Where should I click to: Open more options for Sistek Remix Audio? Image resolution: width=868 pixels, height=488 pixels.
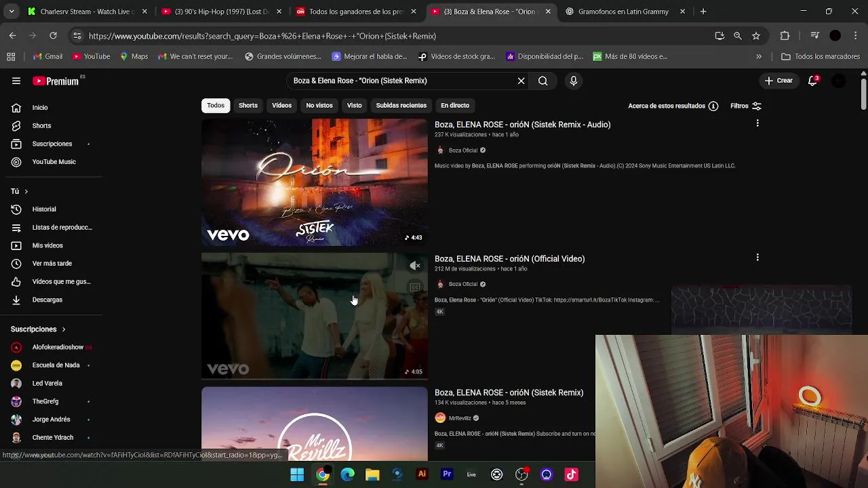pos(757,123)
